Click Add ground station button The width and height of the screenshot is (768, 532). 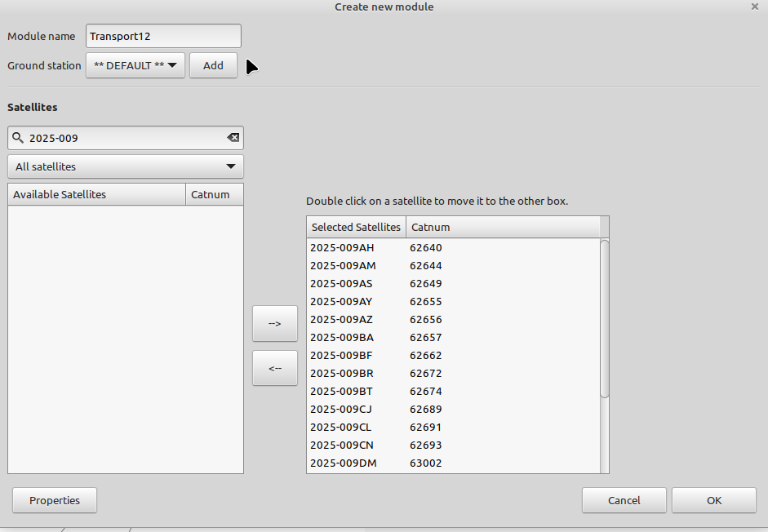point(213,65)
